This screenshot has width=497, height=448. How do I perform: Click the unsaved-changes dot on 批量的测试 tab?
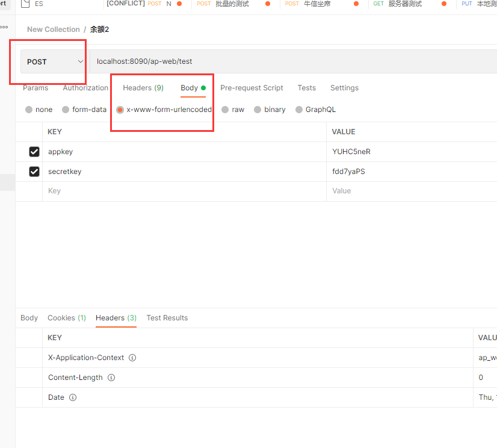(268, 4)
